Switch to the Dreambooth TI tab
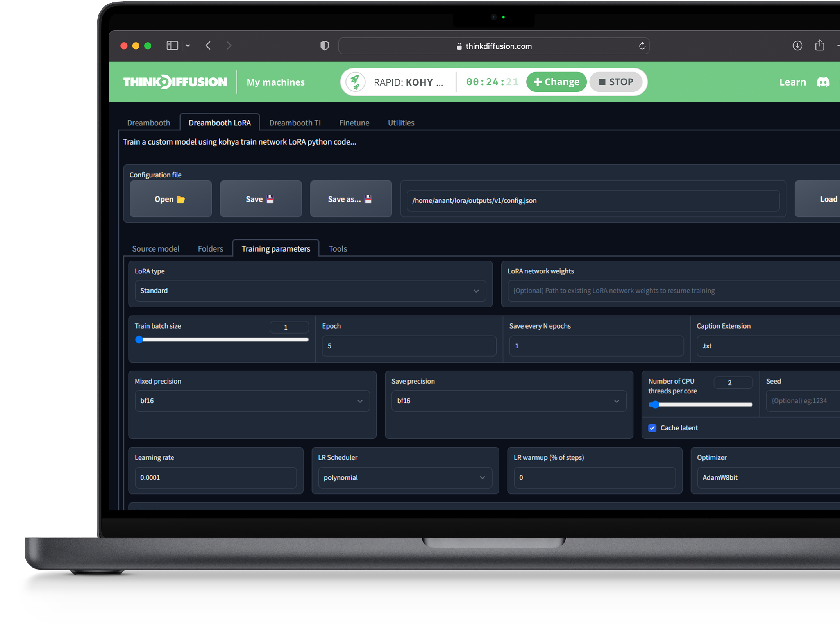This screenshot has height=625, width=840. (295, 123)
